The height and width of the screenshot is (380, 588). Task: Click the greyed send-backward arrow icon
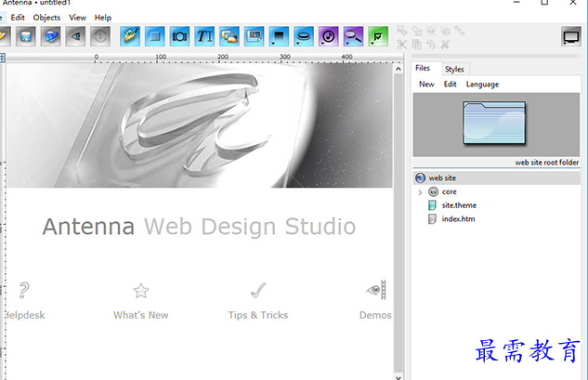[417, 31]
